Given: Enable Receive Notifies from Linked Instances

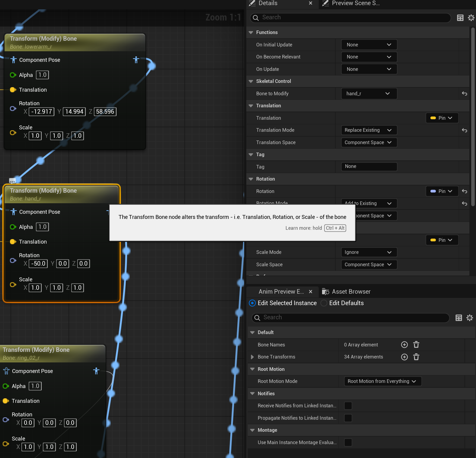Looking at the screenshot, I should pos(348,406).
